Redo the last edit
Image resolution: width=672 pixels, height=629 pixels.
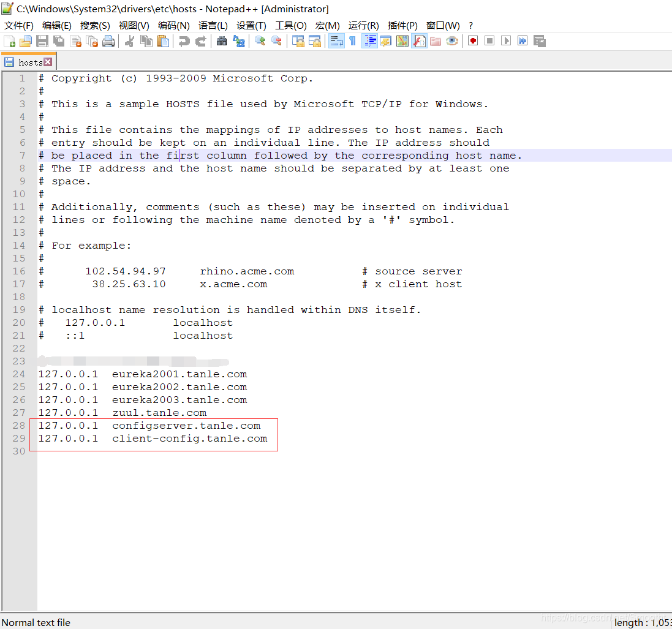pos(200,41)
